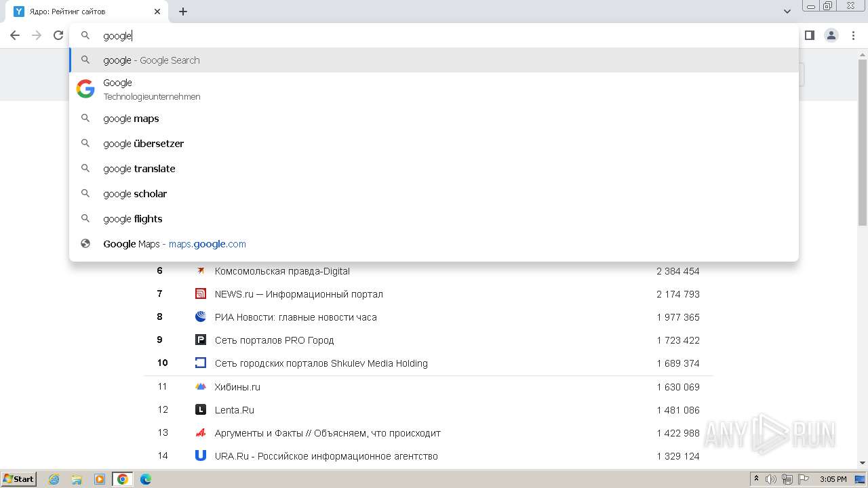Open Windows Media Player from taskbar
This screenshot has width=868, height=488.
tap(100, 479)
